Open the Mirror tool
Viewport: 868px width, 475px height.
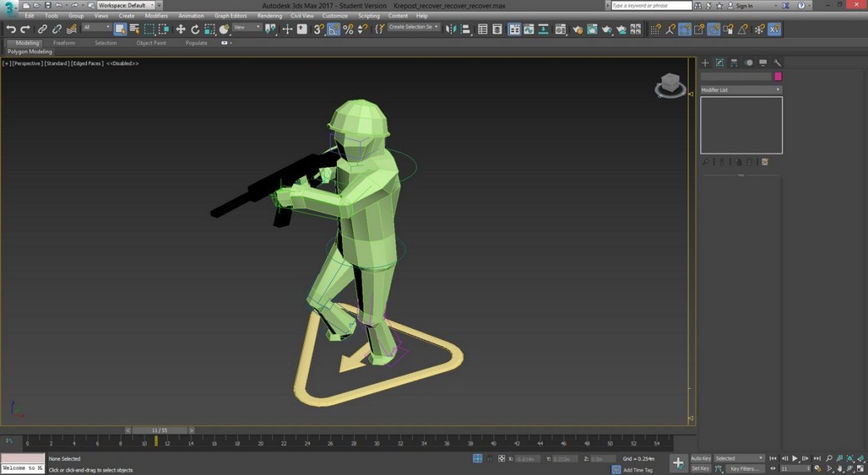(x=452, y=29)
